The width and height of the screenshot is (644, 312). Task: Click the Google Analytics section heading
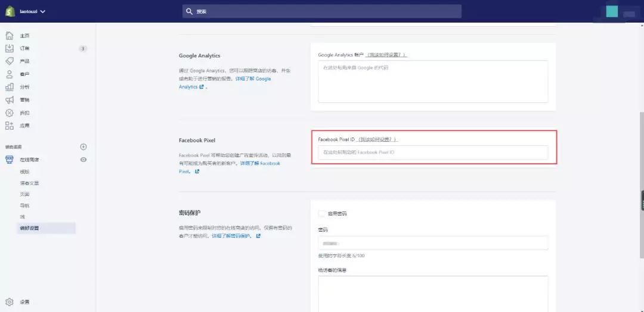200,56
